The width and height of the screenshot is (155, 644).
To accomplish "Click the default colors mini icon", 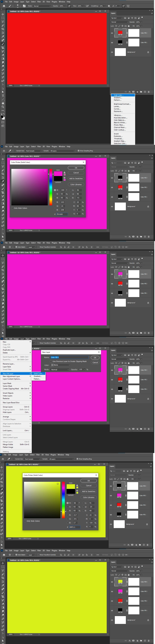I will click(x=1, y=114).
